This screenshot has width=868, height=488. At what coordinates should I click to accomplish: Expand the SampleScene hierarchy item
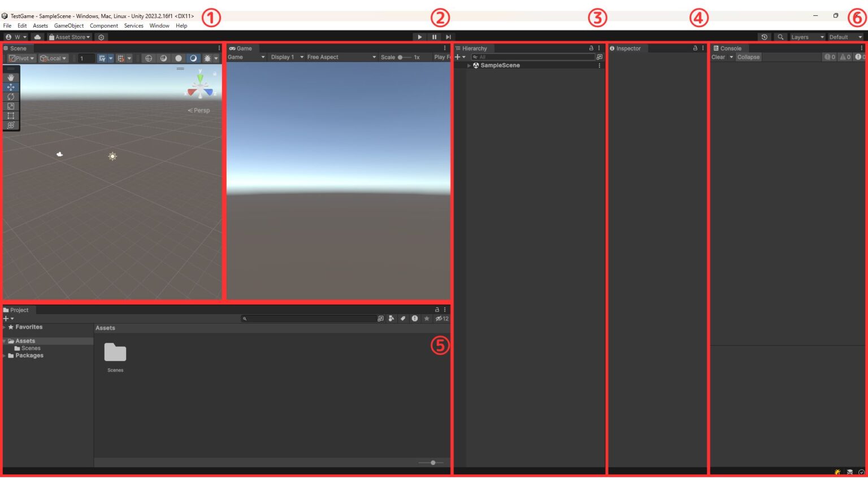click(468, 66)
